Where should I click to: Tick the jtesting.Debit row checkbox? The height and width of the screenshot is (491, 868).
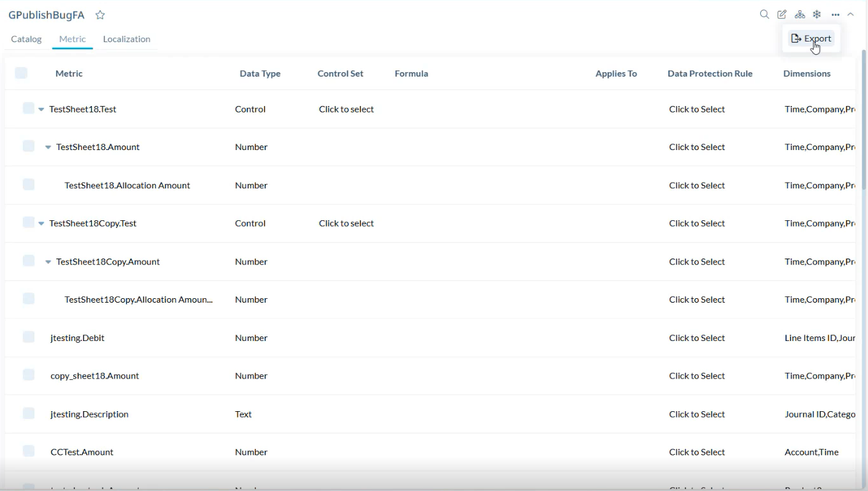(28, 337)
